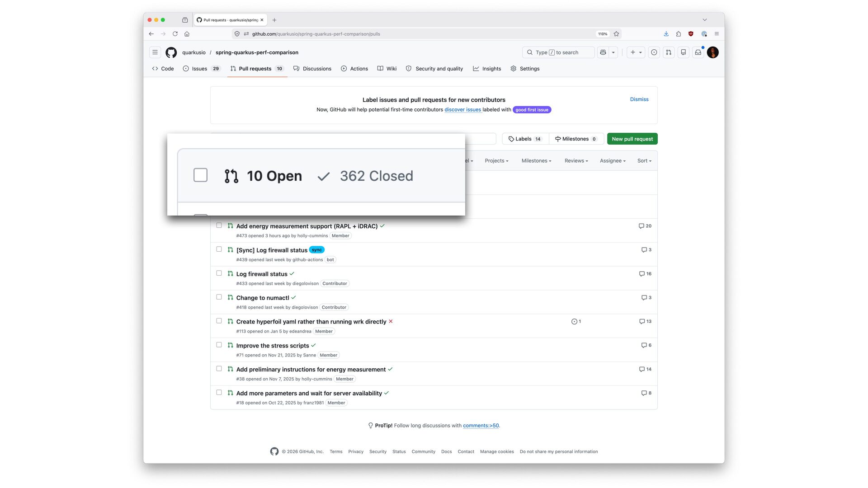Expand the Sort dropdown
This screenshot has height=488, width=868.
pos(644,161)
